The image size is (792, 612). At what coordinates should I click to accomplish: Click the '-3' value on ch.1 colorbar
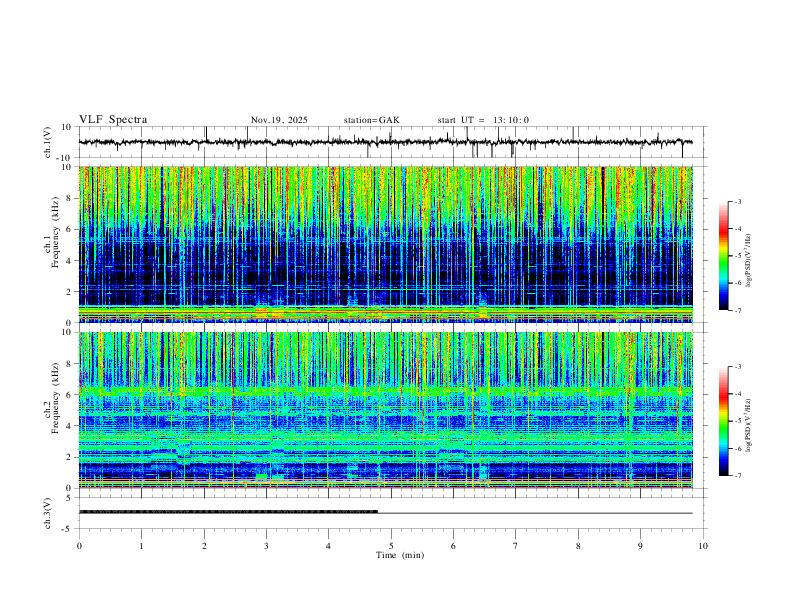[737, 201]
